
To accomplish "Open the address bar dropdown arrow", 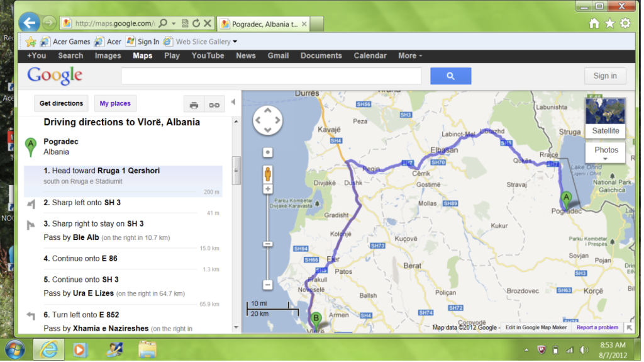I will click(174, 23).
